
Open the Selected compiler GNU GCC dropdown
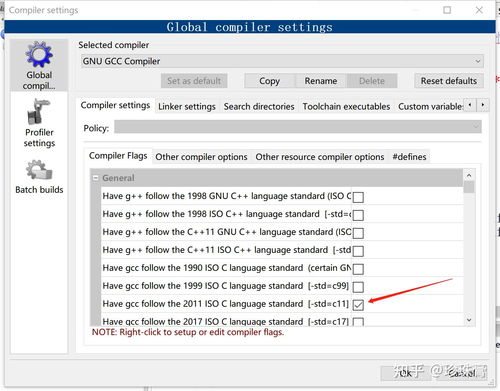282,61
